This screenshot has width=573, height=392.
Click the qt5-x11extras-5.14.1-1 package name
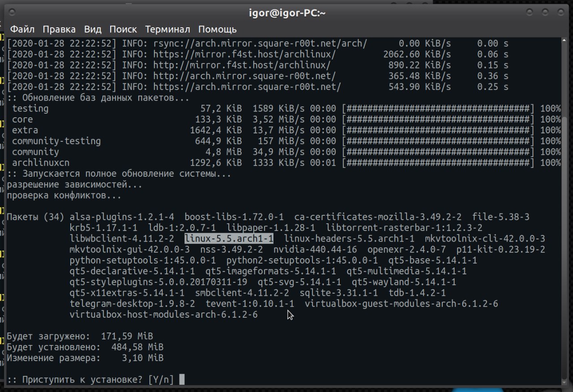127,293
